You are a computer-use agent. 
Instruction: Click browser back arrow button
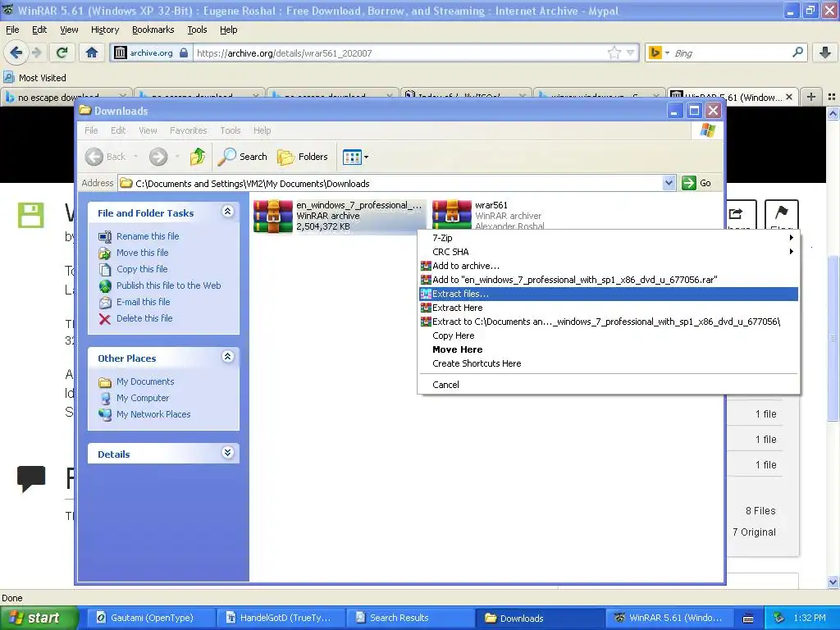click(x=16, y=52)
